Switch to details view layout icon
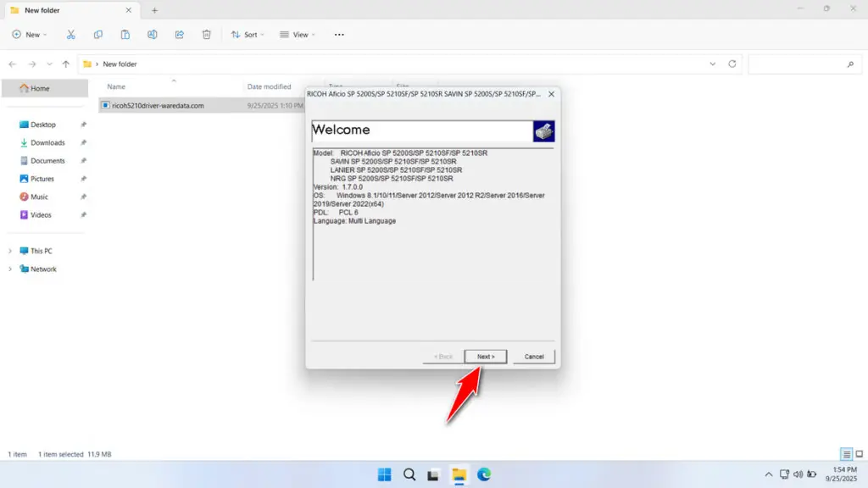Viewport: 868px width, 488px height. [846, 454]
